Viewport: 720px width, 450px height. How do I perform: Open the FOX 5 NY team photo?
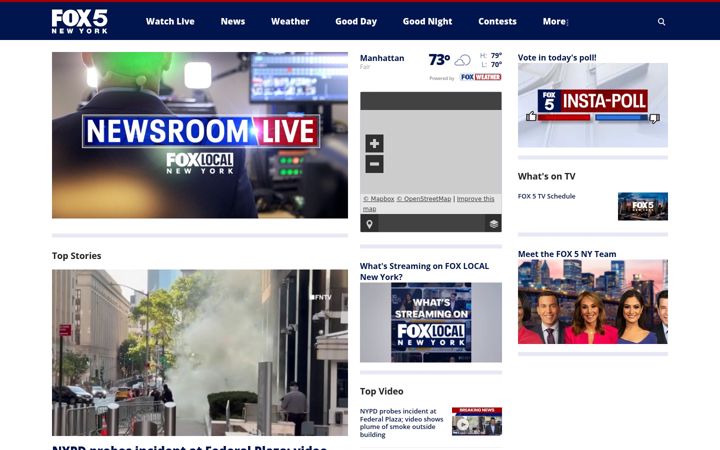593,302
